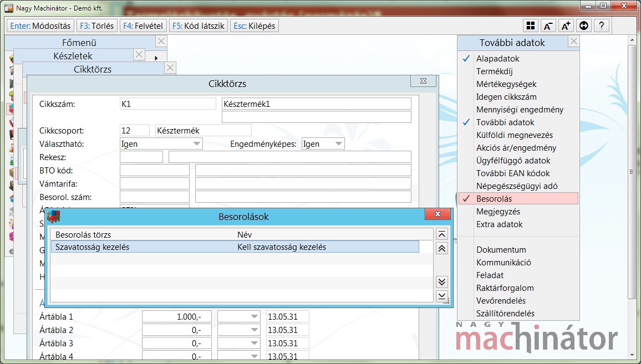Click the Ártábla 1 price field

coord(176,317)
